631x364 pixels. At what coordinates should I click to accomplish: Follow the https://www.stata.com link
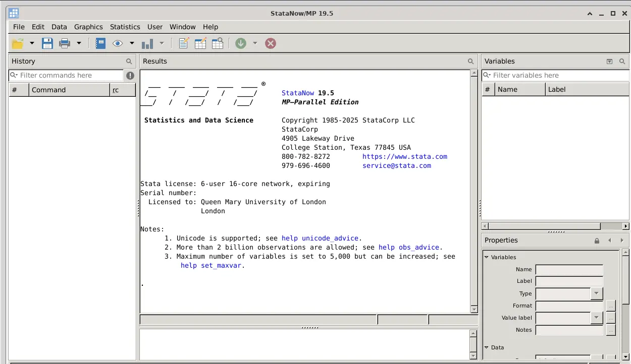pos(404,156)
